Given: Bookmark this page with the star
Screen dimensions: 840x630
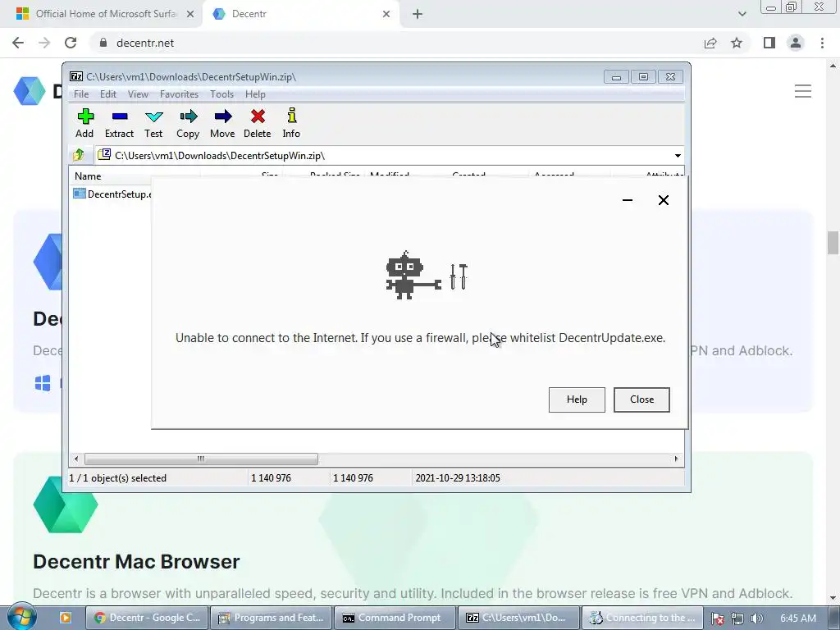Looking at the screenshot, I should click(x=737, y=43).
